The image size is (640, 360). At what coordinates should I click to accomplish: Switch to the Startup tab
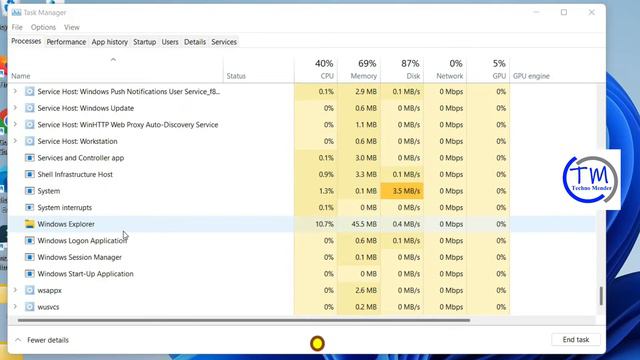click(144, 42)
